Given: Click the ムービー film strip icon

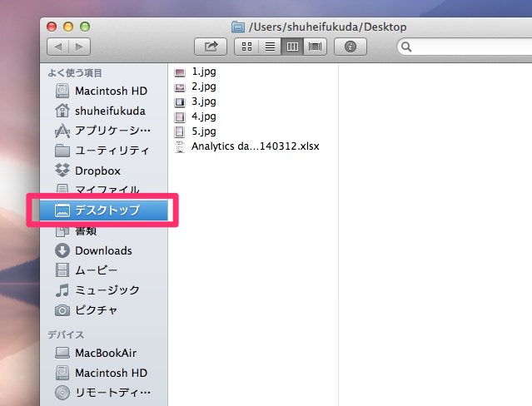Looking at the screenshot, I should pos(62,270).
